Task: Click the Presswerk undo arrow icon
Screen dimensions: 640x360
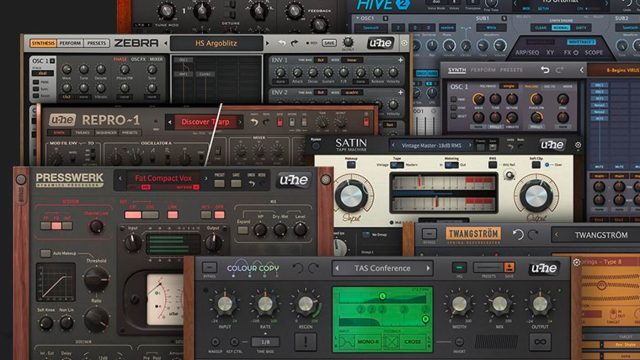Action: tap(252, 184)
